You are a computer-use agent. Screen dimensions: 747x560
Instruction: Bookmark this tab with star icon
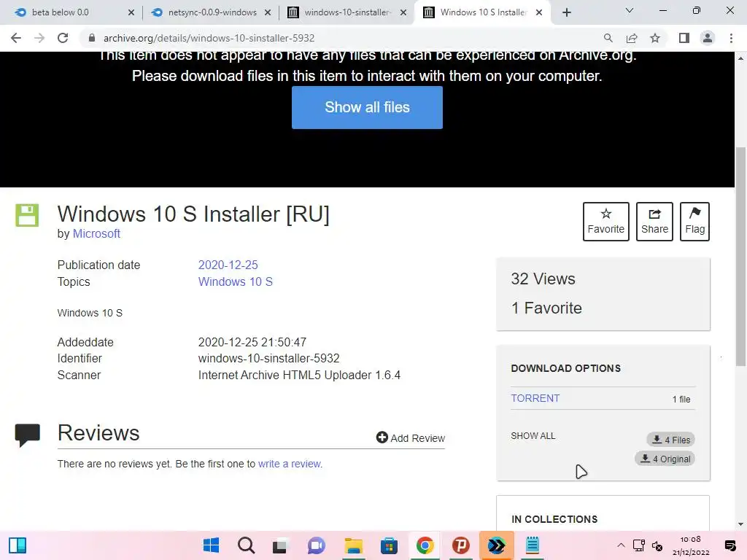point(655,38)
